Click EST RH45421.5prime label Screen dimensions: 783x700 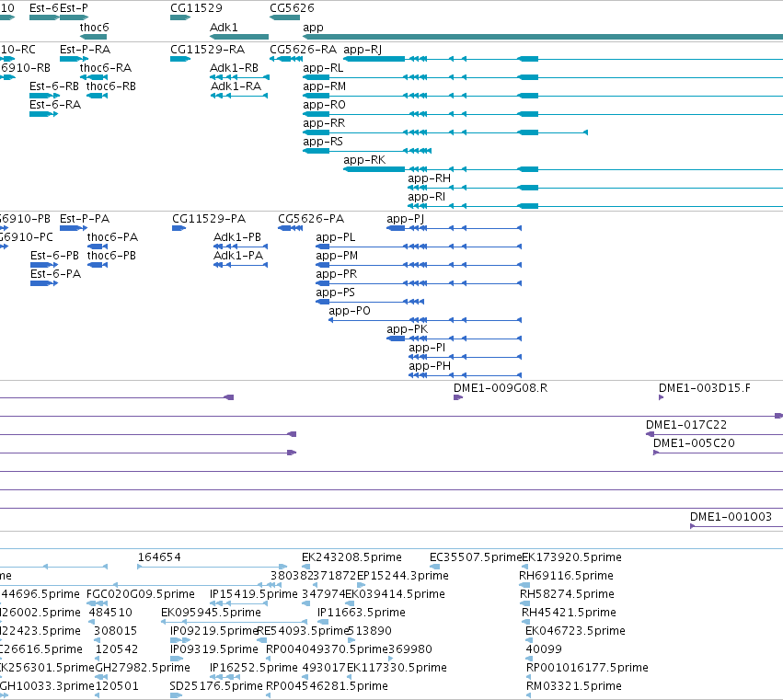click(x=569, y=613)
